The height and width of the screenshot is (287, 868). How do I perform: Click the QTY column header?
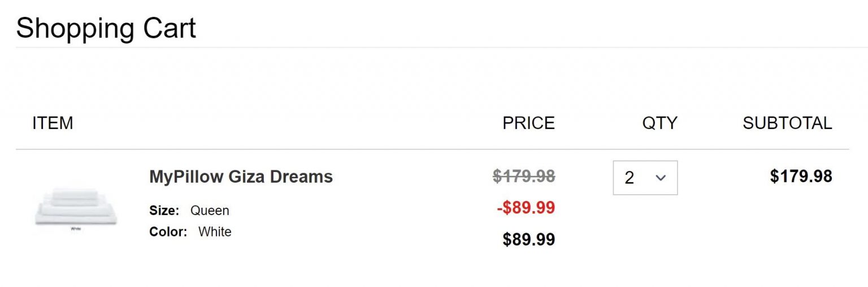click(x=659, y=123)
